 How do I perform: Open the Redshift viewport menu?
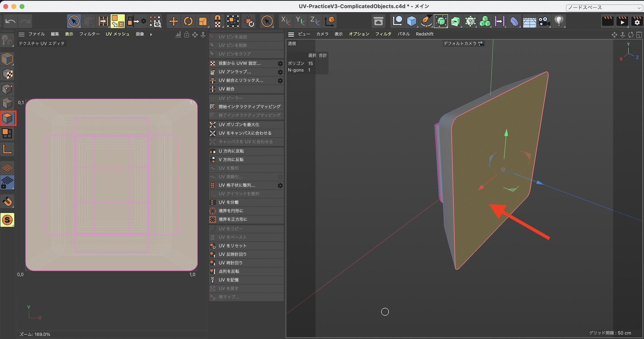[424, 34]
